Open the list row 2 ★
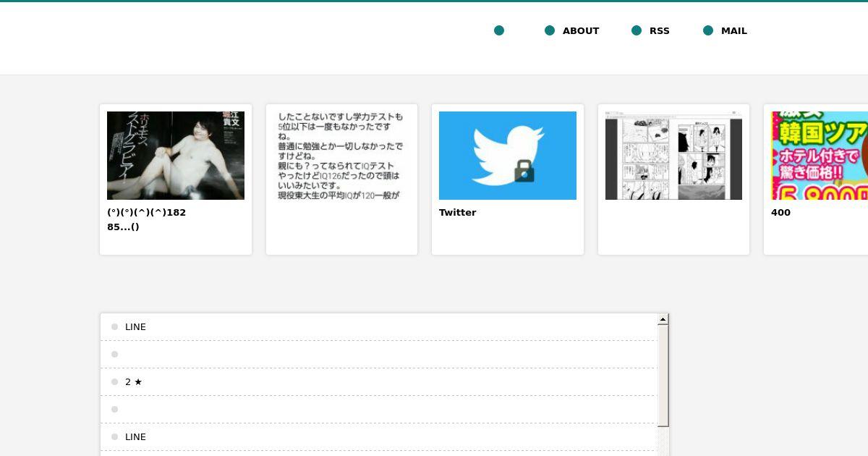 pyautogui.click(x=379, y=382)
